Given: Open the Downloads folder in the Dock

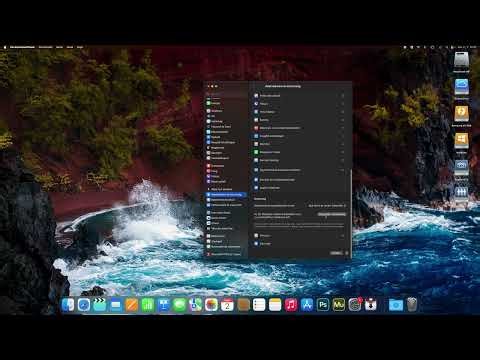Looking at the screenshot, I should pyautogui.click(x=396, y=305).
